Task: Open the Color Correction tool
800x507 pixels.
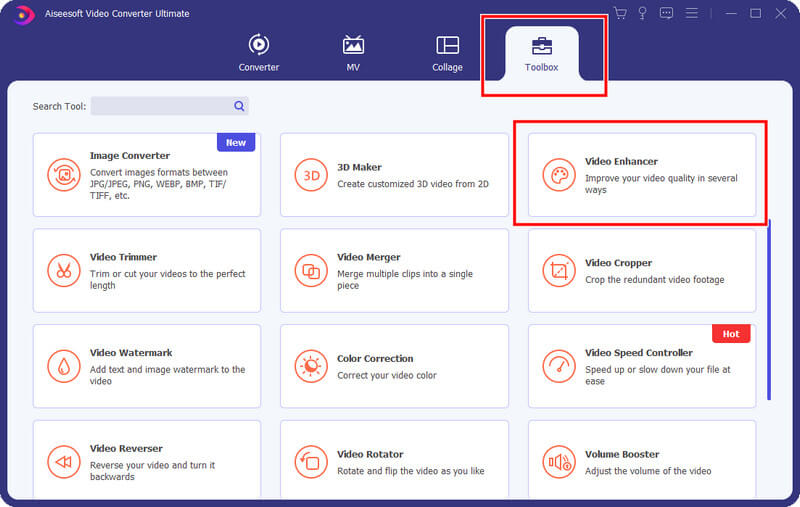Action: click(394, 366)
